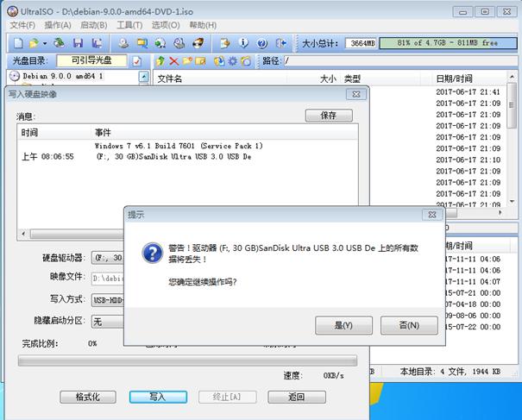Click the boot info checkmark document icon

(137, 61)
